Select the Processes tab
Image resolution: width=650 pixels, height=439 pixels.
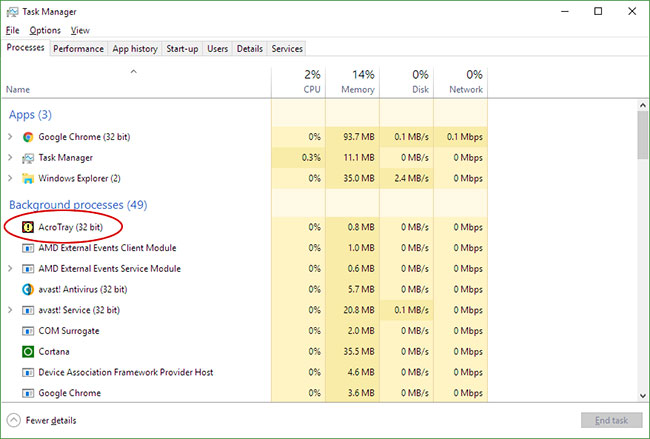25,48
